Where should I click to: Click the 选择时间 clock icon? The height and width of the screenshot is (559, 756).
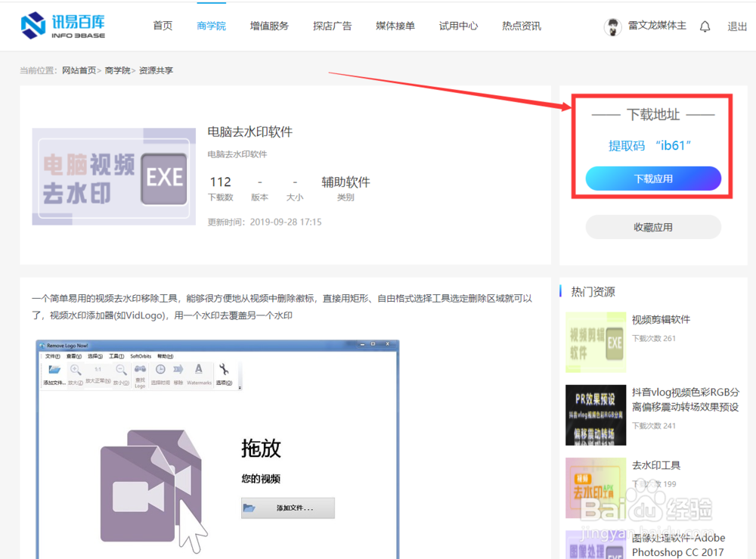click(160, 369)
